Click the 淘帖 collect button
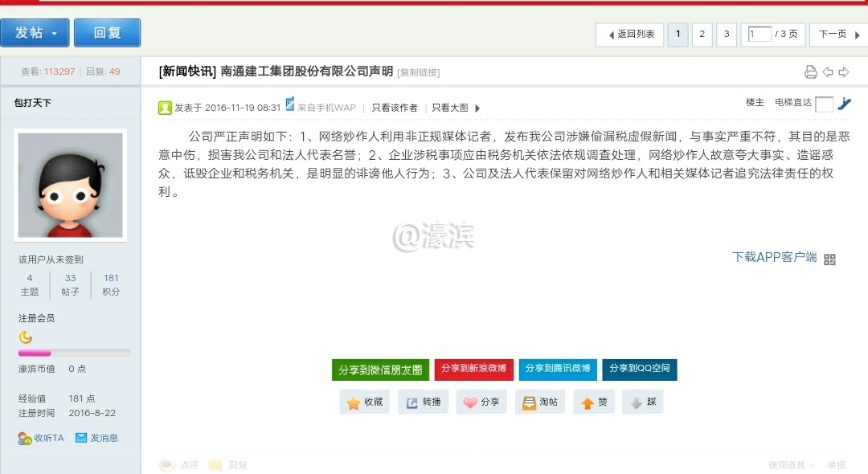The image size is (868, 474). pos(539,402)
